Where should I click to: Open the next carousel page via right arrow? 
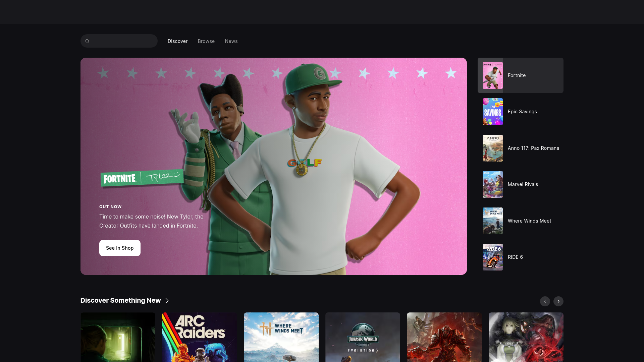coord(558,301)
